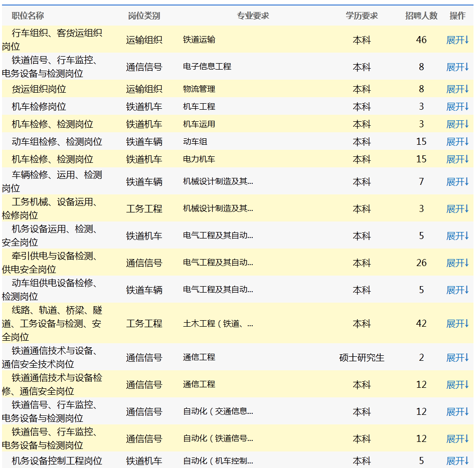Screen dimensions: 476x468
Task: Expand the 物流管理 freight position row
Action: pyautogui.click(x=457, y=89)
